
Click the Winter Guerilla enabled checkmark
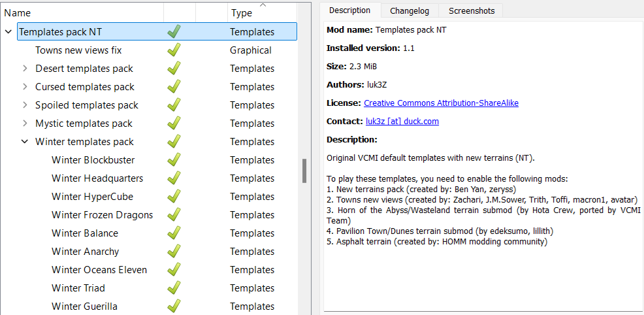[174, 307]
